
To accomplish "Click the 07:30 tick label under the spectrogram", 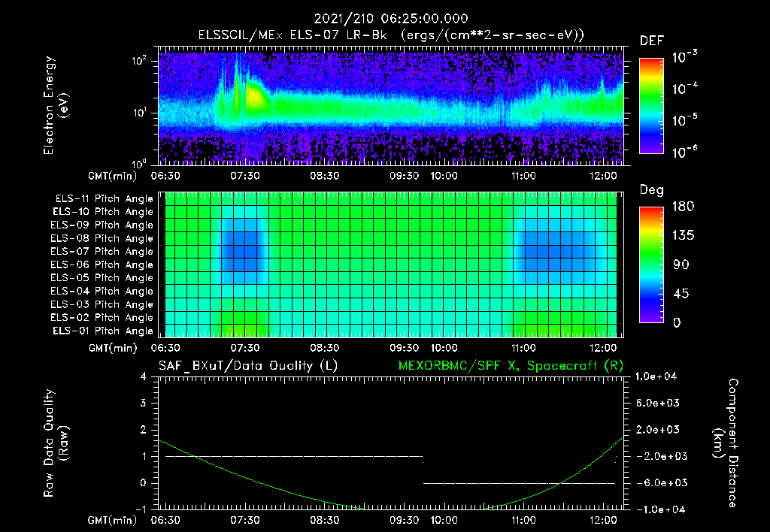I will (245, 176).
